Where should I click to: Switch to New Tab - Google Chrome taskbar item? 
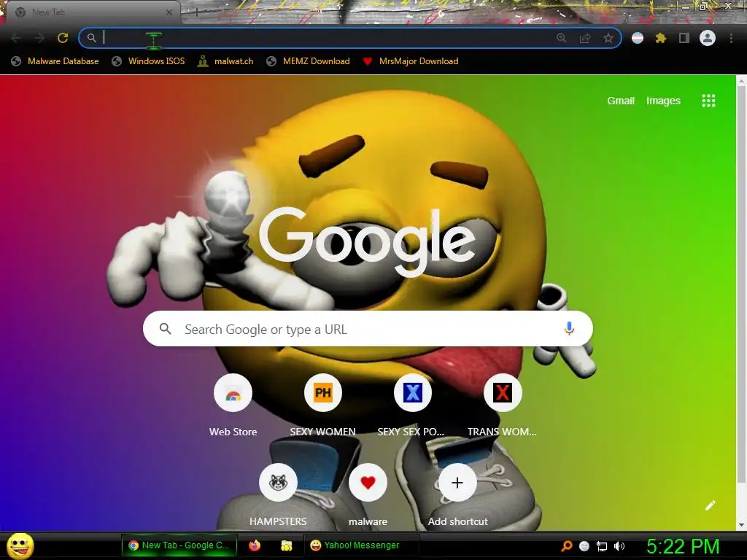click(x=179, y=545)
